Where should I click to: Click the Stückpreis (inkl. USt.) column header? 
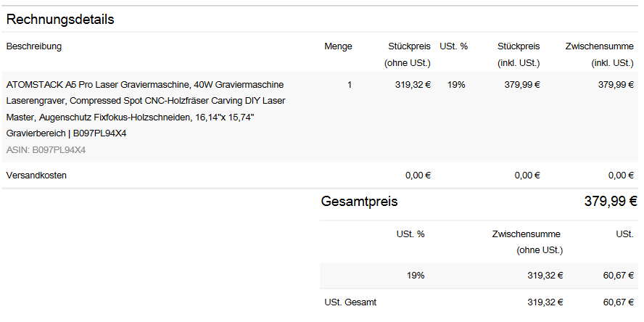[519, 54]
